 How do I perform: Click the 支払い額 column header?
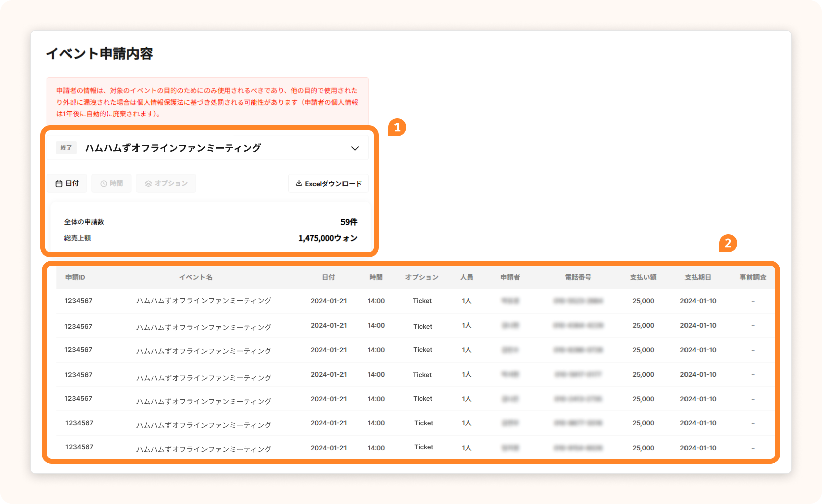tap(643, 277)
